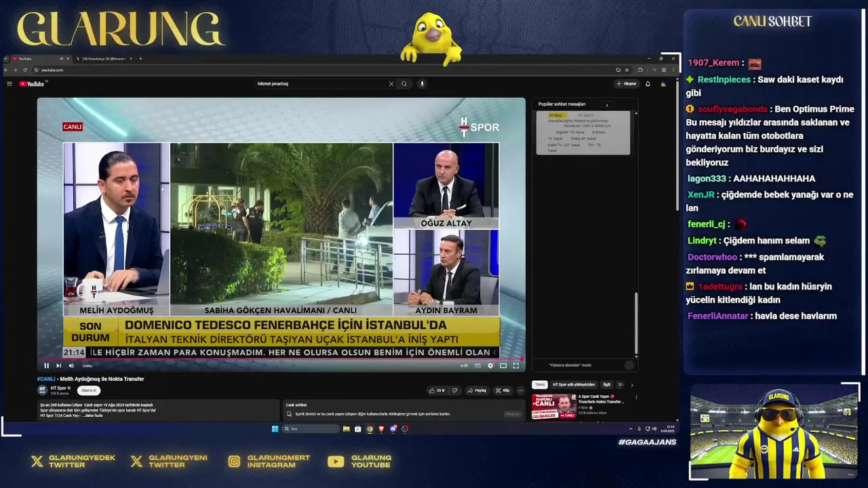Screen dimensions: 868x488
Task: Navigate back in the browser
Action: tap(7, 70)
